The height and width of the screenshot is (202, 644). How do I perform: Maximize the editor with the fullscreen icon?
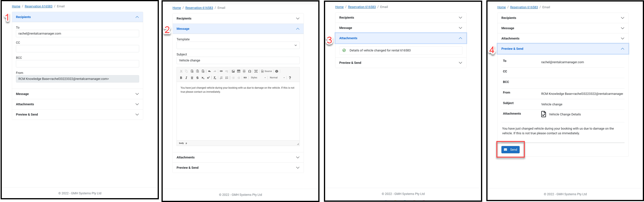(x=256, y=71)
